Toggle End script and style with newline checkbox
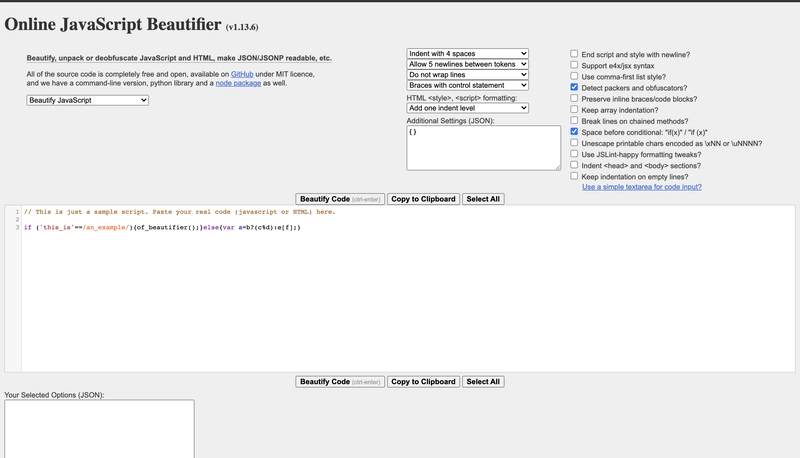Viewport: 800px width, 458px height. [574, 54]
